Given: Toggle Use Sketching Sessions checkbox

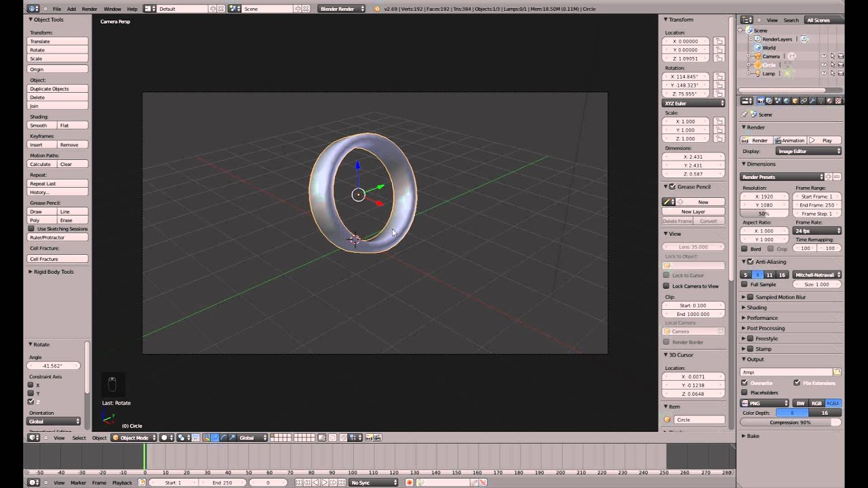Looking at the screenshot, I should pos(31,229).
